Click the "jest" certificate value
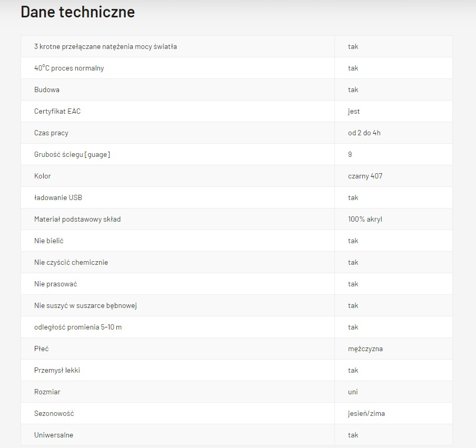The height and width of the screenshot is (448, 476). point(354,112)
